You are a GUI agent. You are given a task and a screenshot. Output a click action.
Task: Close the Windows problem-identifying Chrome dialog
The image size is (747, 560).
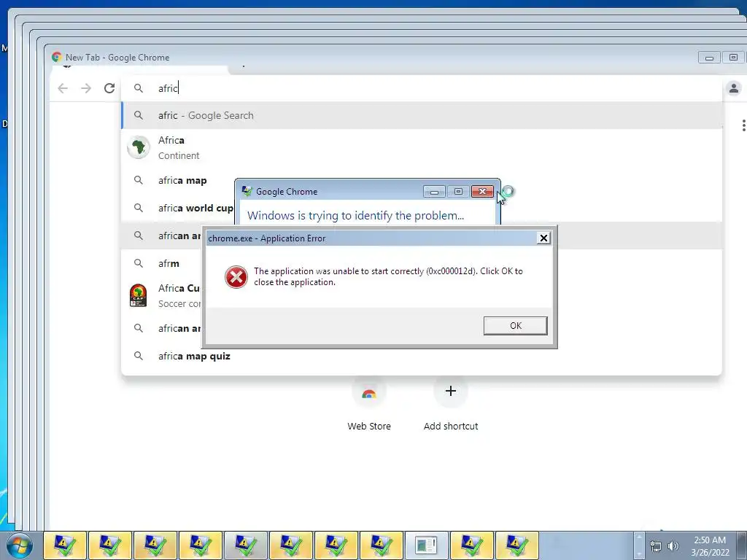(x=482, y=192)
